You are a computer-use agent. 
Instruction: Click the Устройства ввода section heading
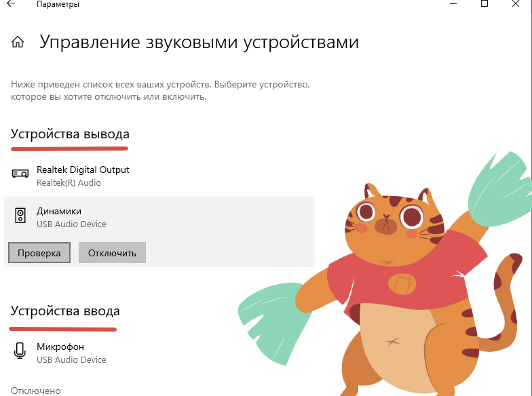point(65,311)
